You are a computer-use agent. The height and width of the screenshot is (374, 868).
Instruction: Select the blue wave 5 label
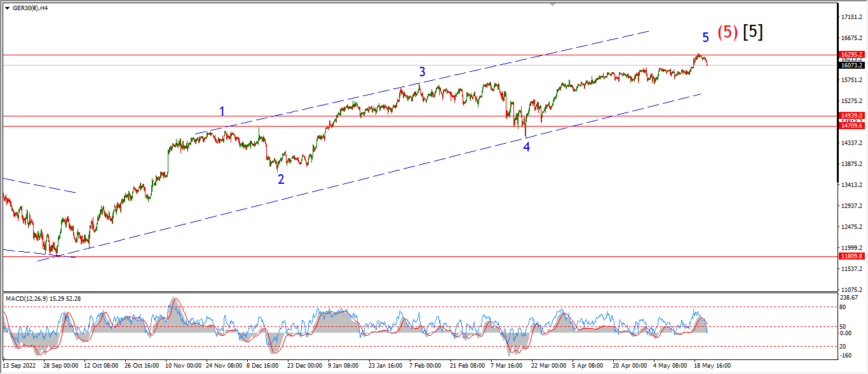tap(705, 37)
